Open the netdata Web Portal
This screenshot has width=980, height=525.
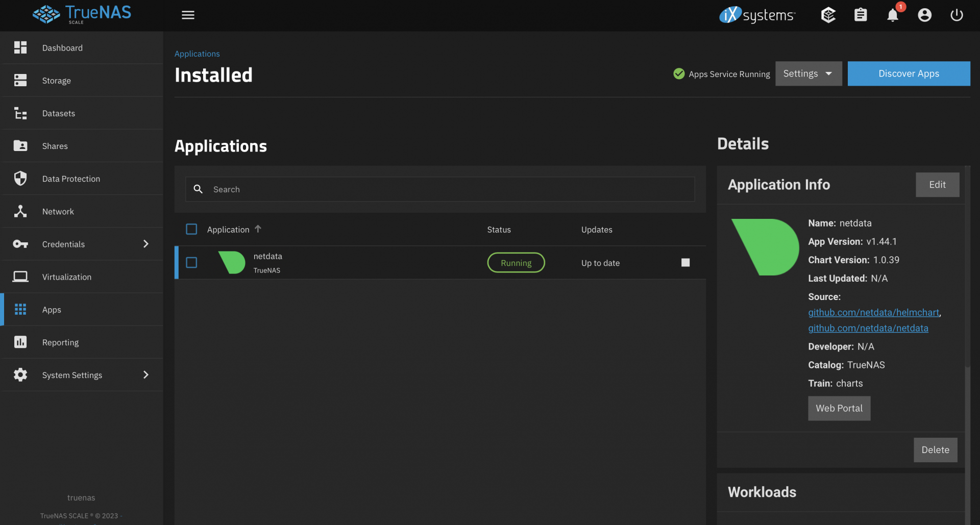(839, 408)
